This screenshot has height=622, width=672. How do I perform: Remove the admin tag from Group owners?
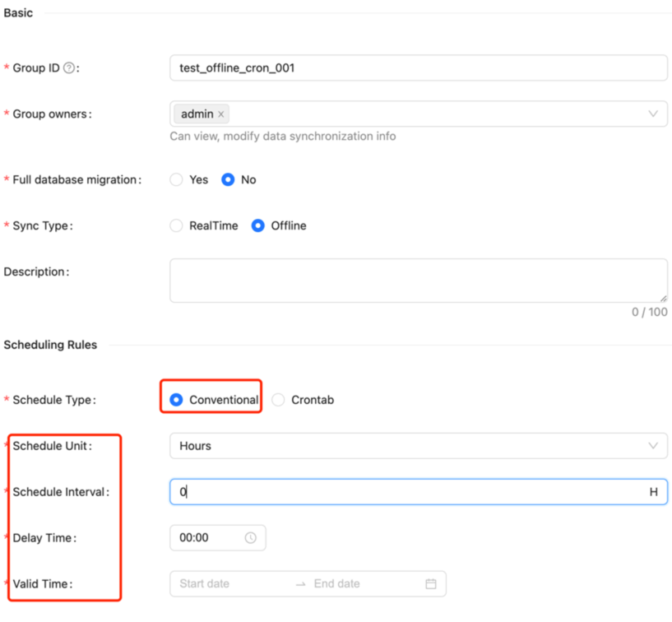click(x=220, y=114)
